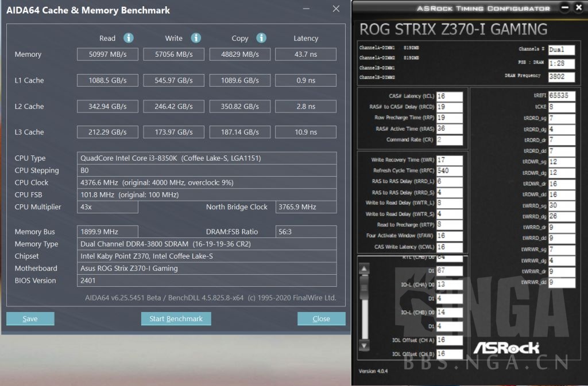This screenshot has height=386, width=588.
Task: Click the Refresh Cycle Time (tRFC) field
Action: [x=449, y=170]
